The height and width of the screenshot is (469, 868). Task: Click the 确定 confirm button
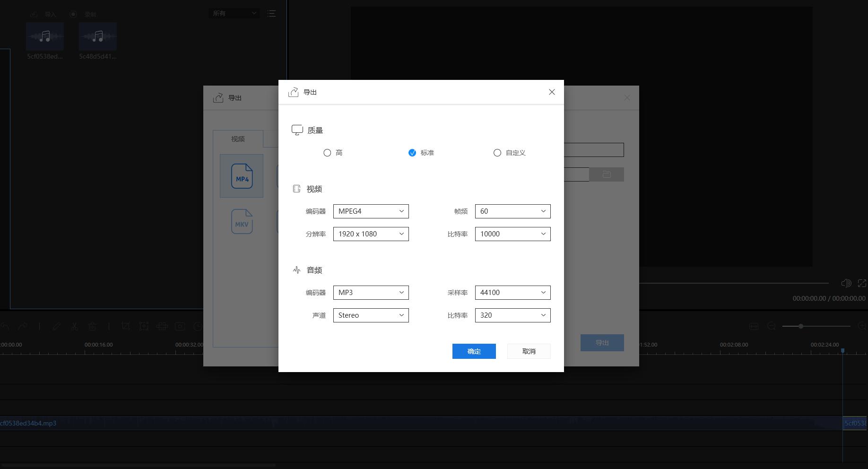[474, 351]
